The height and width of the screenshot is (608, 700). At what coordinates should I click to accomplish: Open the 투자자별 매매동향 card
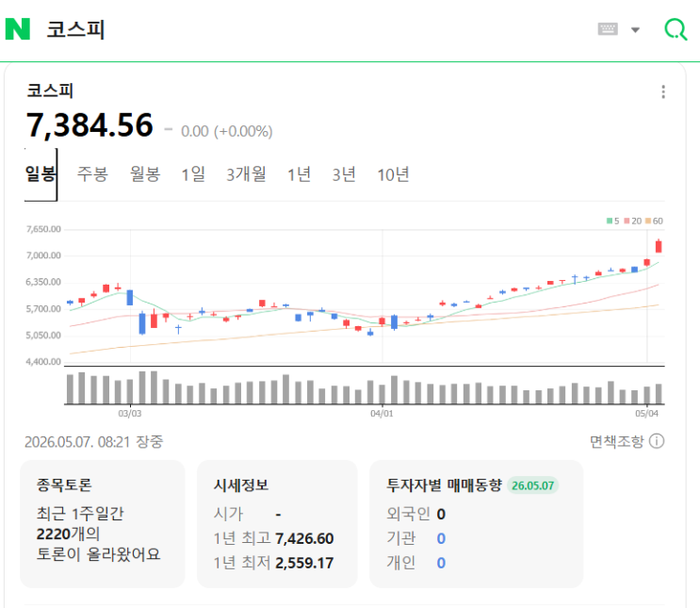(477, 523)
